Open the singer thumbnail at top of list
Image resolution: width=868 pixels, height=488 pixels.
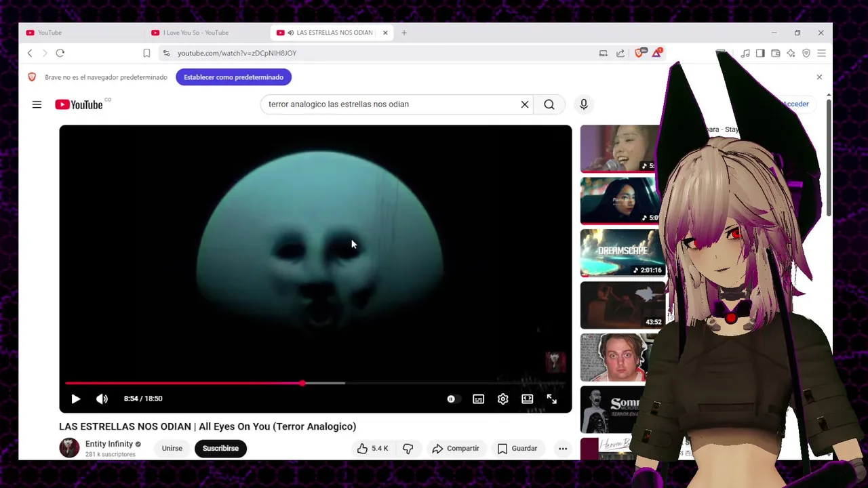620,148
